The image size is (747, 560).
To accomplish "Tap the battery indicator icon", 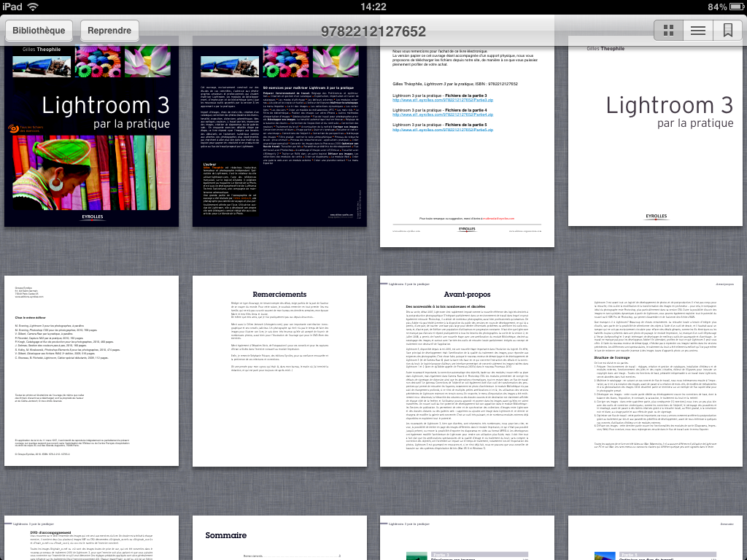I will tap(738, 7).
